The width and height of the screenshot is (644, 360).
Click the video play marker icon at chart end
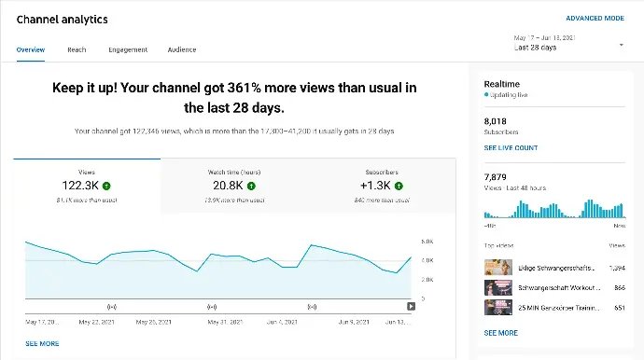pyautogui.click(x=411, y=306)
